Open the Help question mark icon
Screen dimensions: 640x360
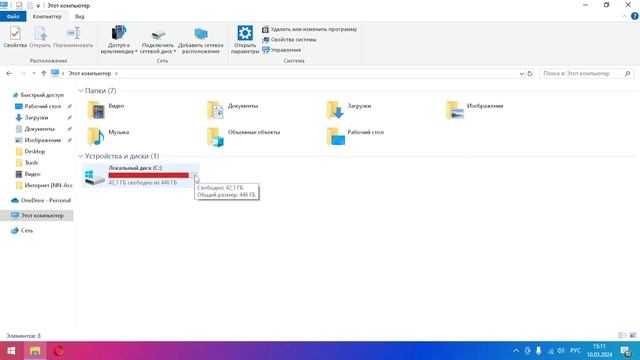[x=635, y=16]
